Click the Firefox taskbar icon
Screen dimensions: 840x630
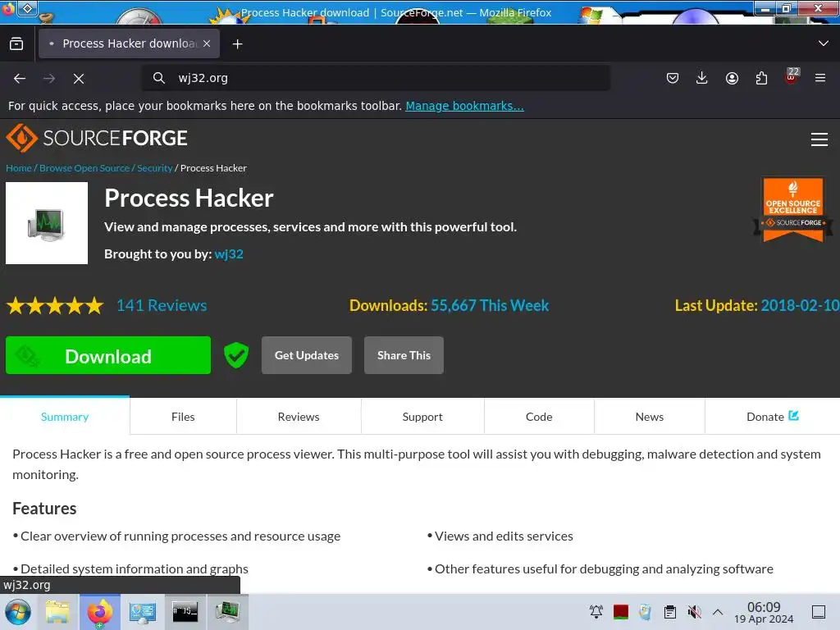[x=100, y=612]
